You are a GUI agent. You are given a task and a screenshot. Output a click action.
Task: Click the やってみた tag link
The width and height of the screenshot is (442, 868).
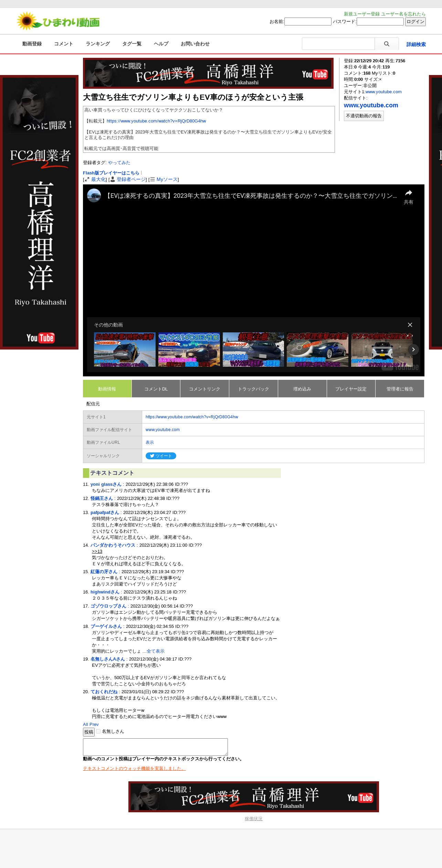(x=119, y=163)
